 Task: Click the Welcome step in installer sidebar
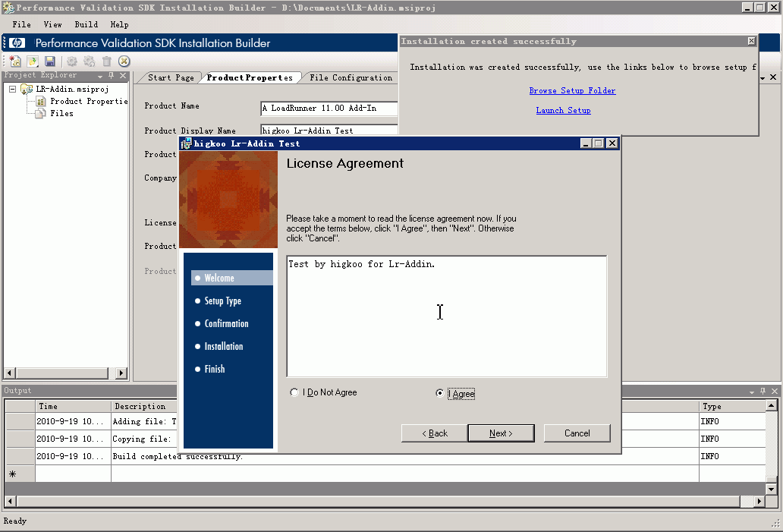(232, 278)
